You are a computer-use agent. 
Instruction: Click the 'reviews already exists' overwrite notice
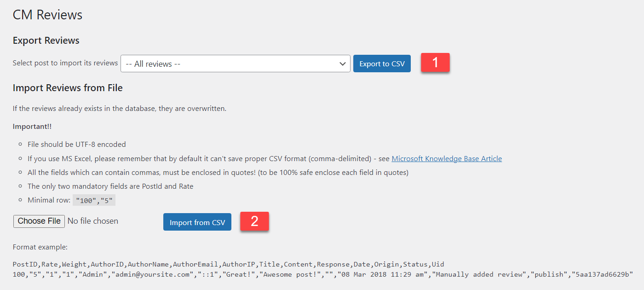tap(120, 109)
